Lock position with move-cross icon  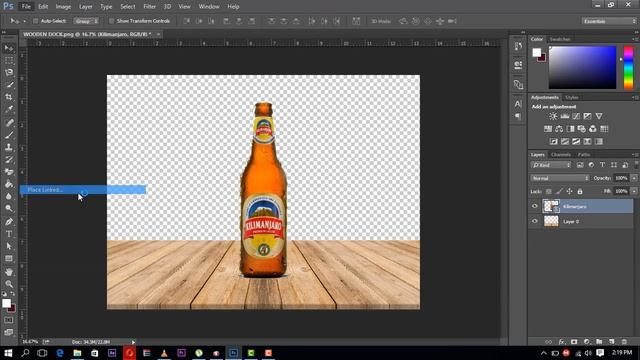click(569, 191)
